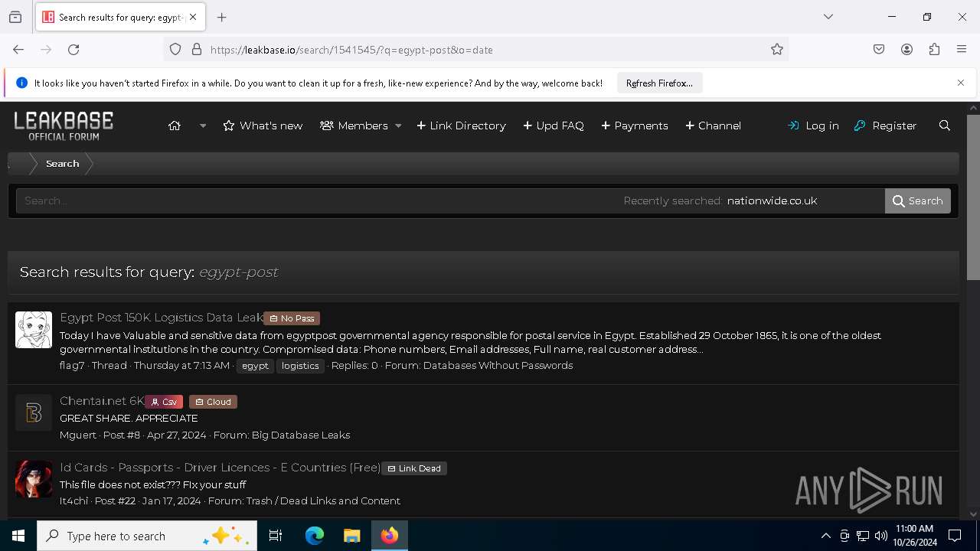
Task: Open the Windows Start menu
Action: 18,536
